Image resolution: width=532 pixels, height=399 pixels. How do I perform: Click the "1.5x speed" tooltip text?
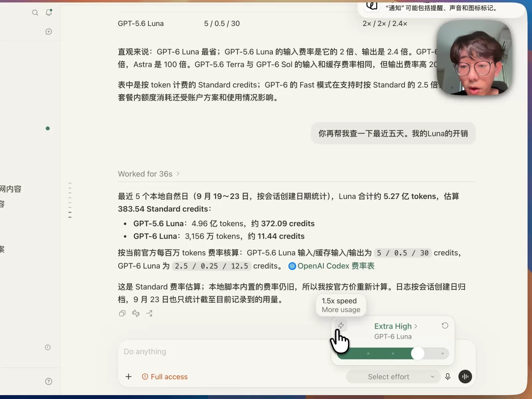point(339,301)
